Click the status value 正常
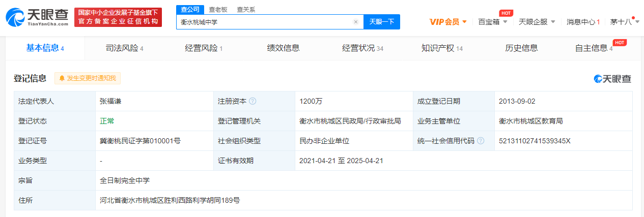 tap(107, 121)
